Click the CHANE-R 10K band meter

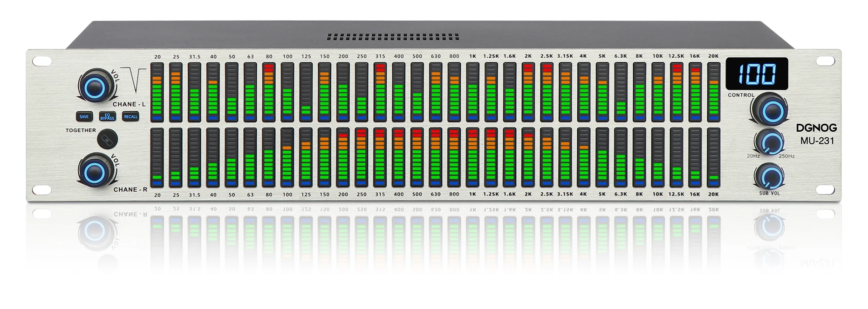click(658, 158)
